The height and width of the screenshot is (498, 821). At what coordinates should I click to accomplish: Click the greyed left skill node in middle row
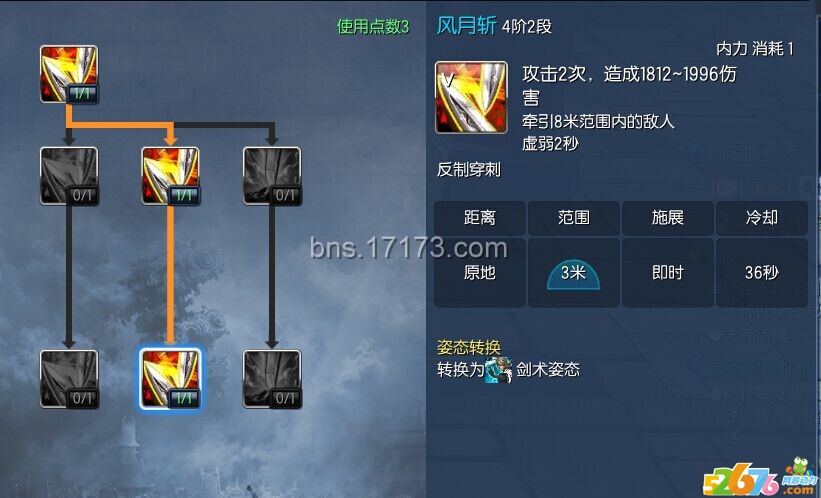click(x=69, y=175)
